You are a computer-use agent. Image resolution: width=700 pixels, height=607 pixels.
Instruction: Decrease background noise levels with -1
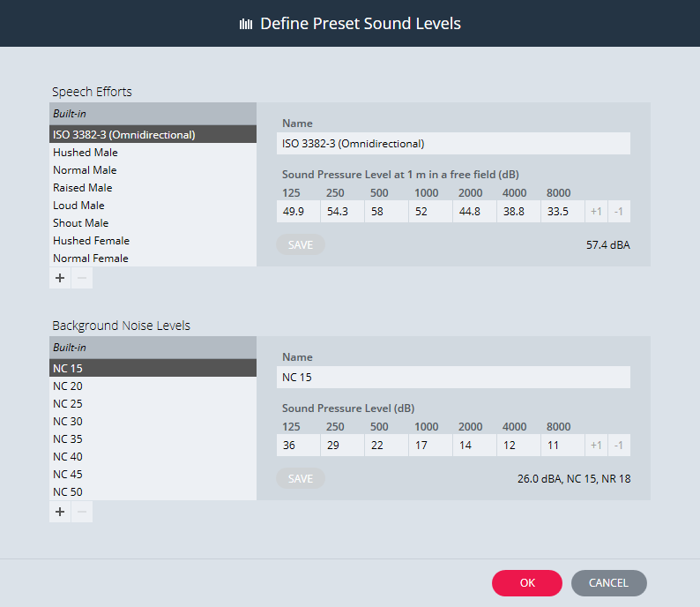pyautogui.click(x=619, y=445)
